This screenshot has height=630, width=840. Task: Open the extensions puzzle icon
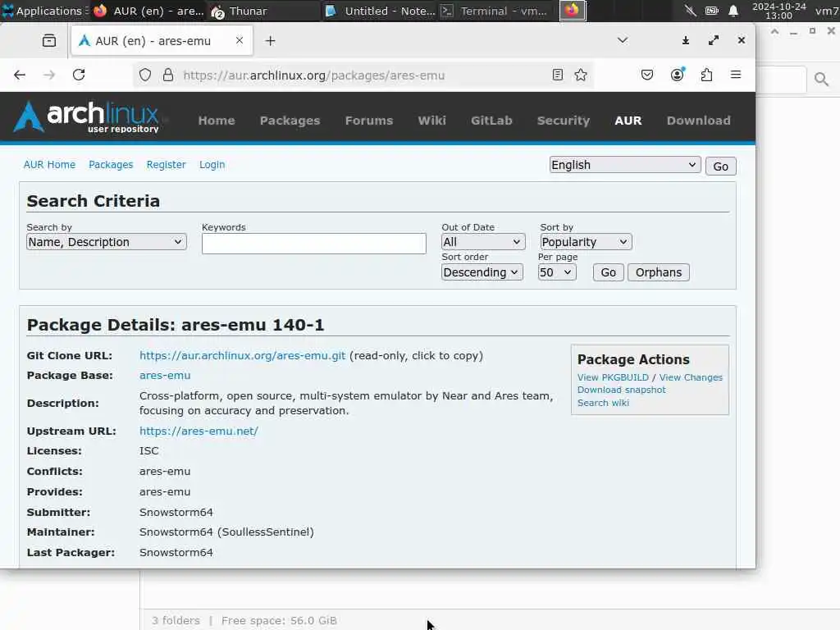pos(706,75)
